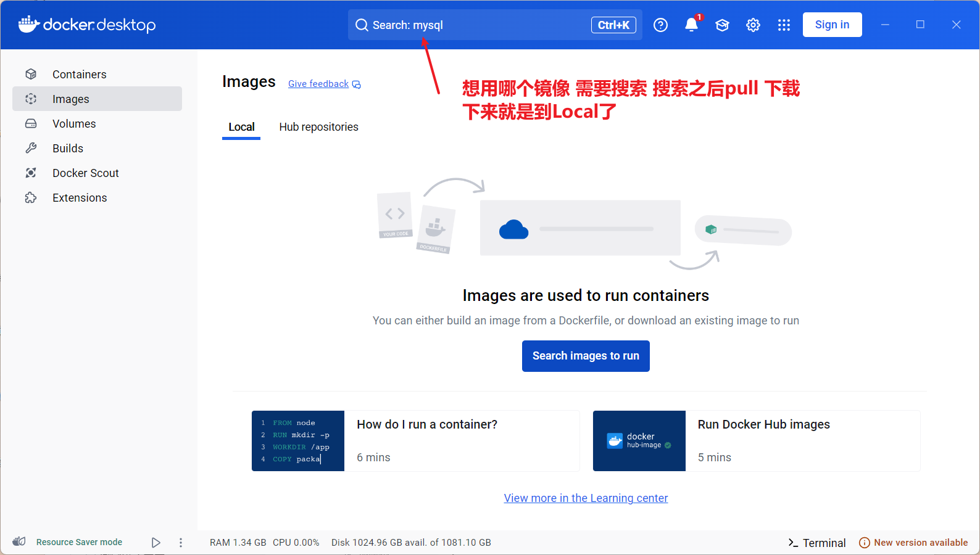Click CPU 0.00% status text
The width and height of the screenshot is (980, 555).
tap(296, 543)
